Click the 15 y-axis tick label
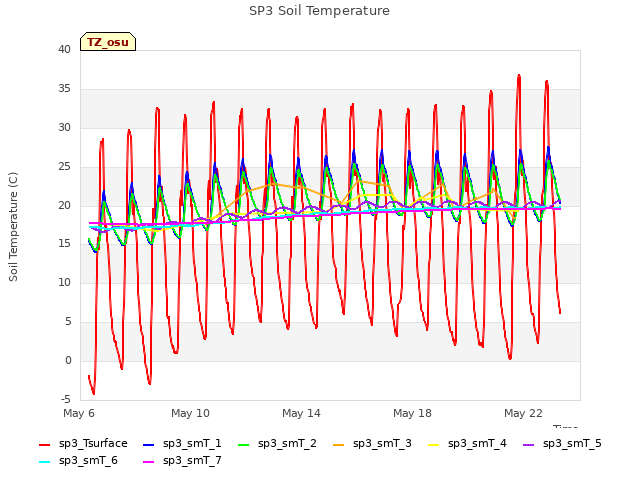 click(x=64, y=244)
